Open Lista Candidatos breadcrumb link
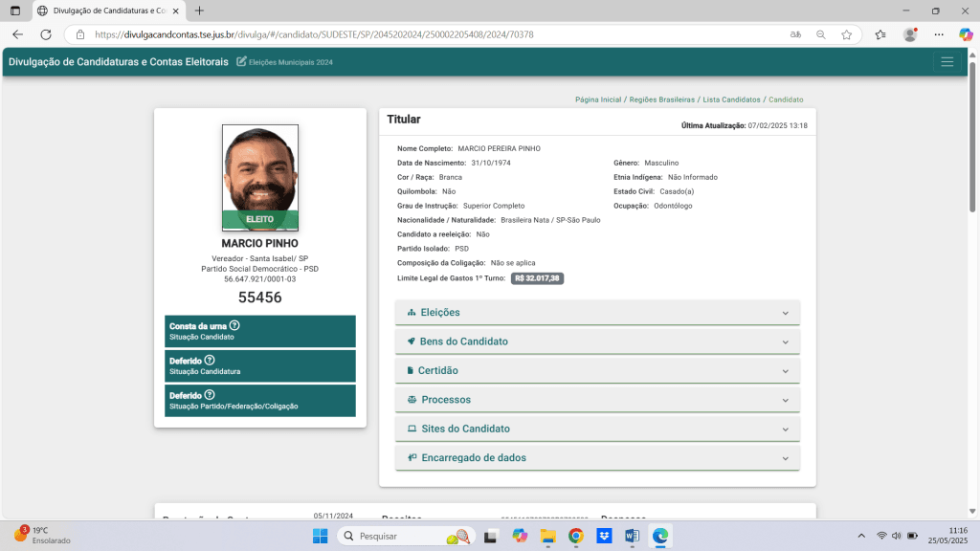The image size is (980, 551). pyautogui.click(x=731, y=99)
